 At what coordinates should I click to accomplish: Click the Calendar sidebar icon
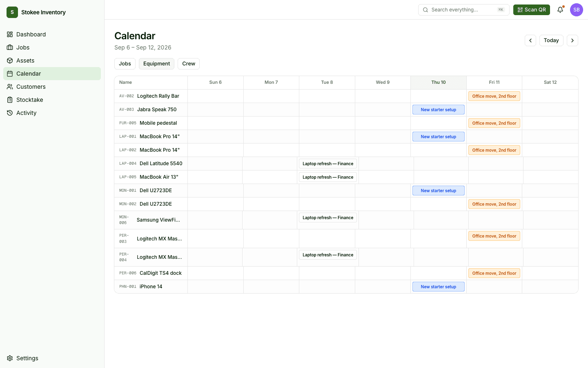10,74
